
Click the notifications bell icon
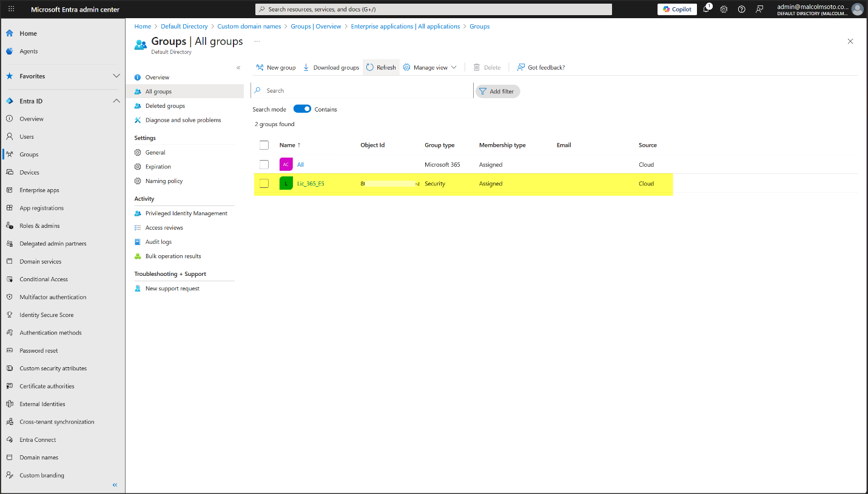click(707, 9)
